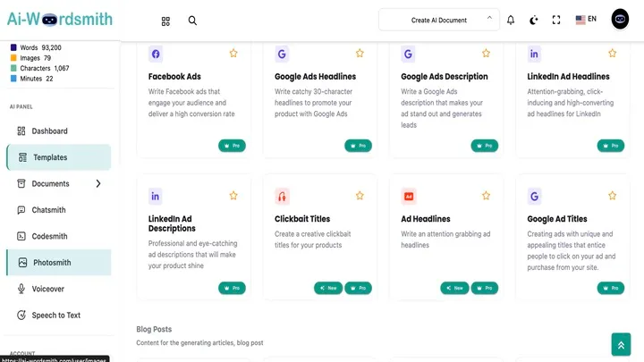Screen dimensions: 644x362
Task: Go to Dashboard in the sidebar
Action: (x=49, y=131)
